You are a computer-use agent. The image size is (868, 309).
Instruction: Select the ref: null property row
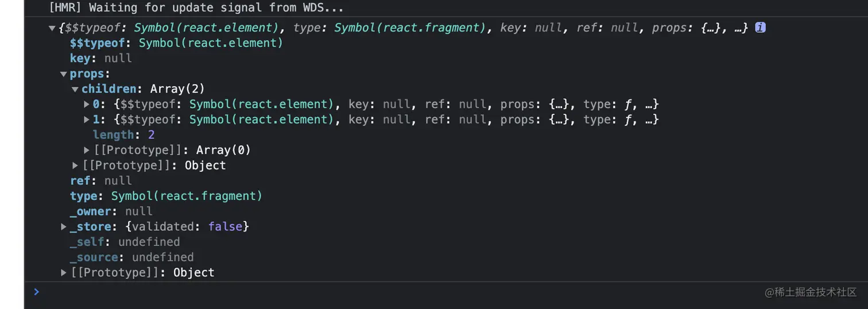point(101,181)
